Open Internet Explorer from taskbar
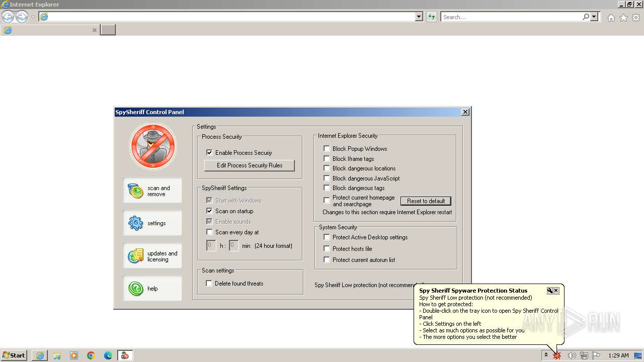 [40, 355]
